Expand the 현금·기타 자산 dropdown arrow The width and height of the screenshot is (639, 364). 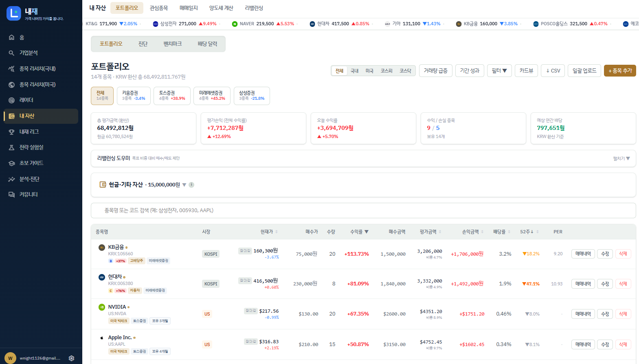[184, 185]
